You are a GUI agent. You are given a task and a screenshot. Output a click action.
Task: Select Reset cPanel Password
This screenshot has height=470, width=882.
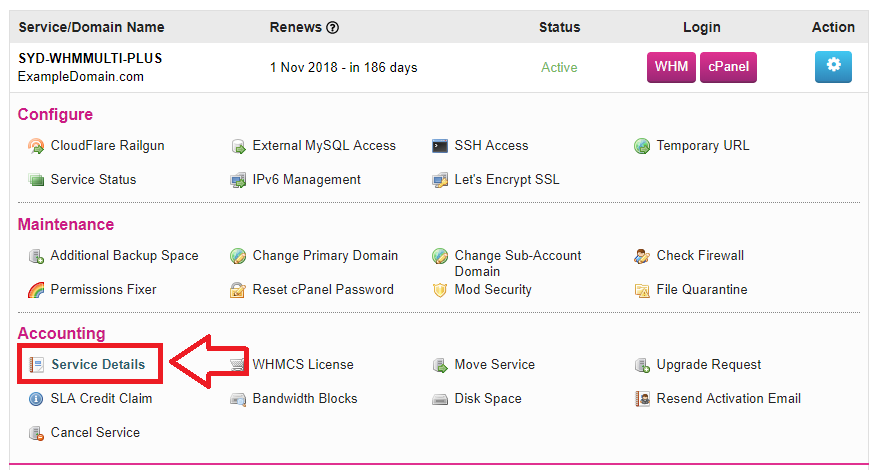click(x=323, y=290)
